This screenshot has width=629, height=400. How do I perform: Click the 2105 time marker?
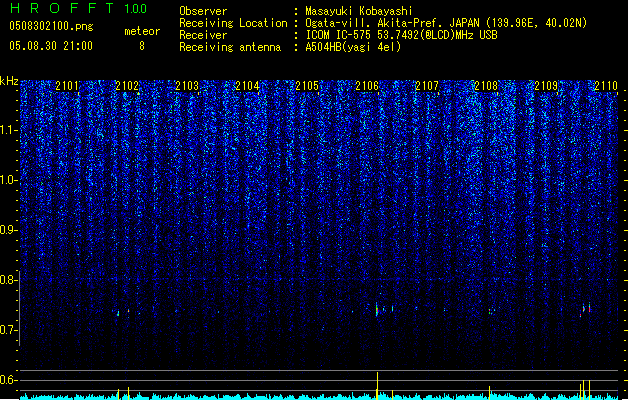click(x=307, y=86)
